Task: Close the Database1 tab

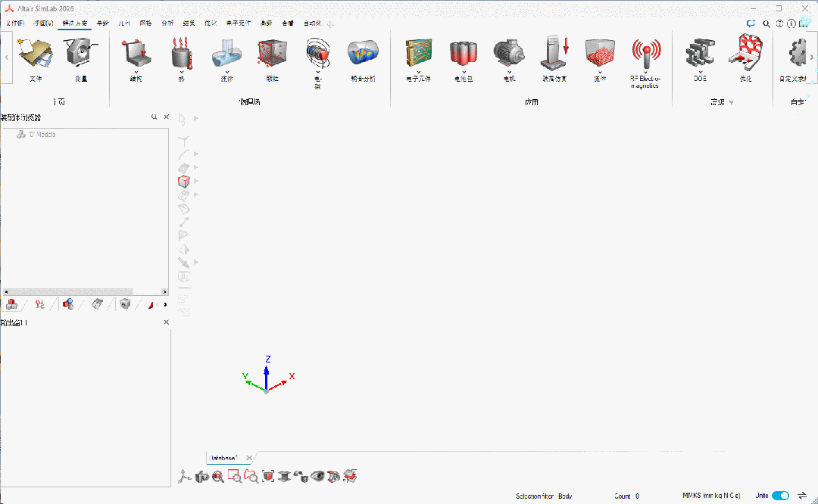Action: click(x=249, y=458)
